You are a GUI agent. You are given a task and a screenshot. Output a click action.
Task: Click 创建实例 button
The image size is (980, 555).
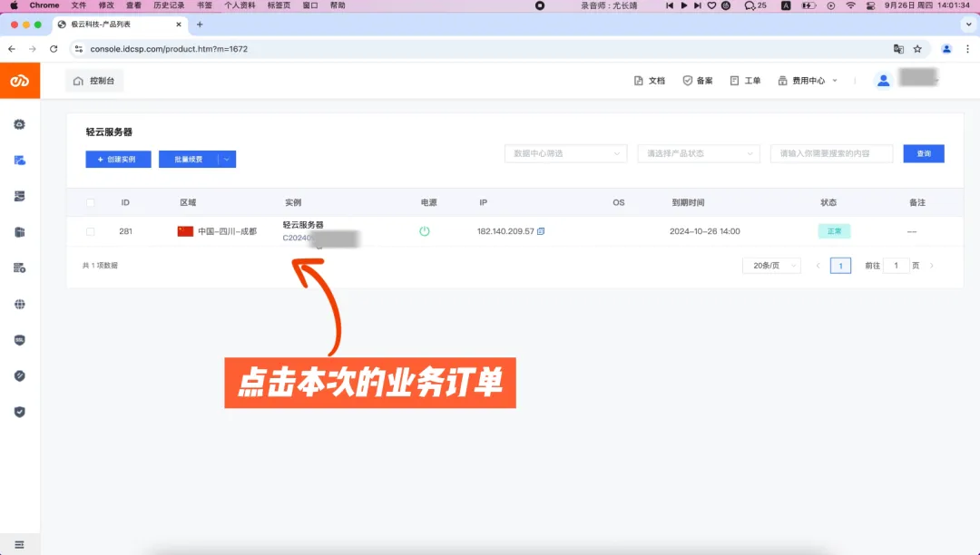tap(118, 160)
